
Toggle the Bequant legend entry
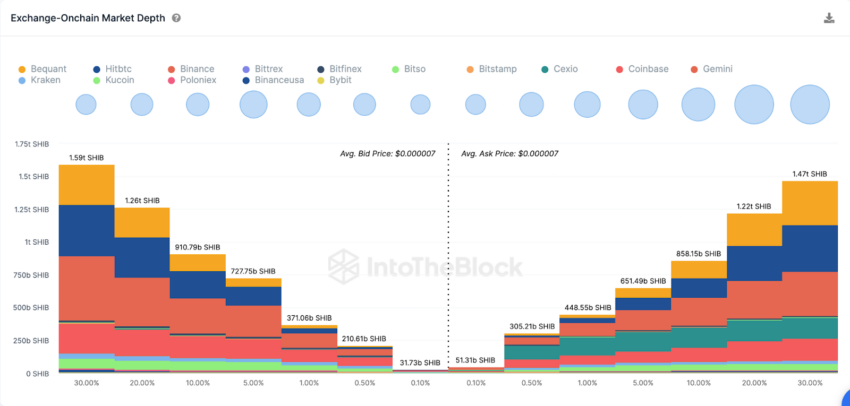(x=42, y=69)
